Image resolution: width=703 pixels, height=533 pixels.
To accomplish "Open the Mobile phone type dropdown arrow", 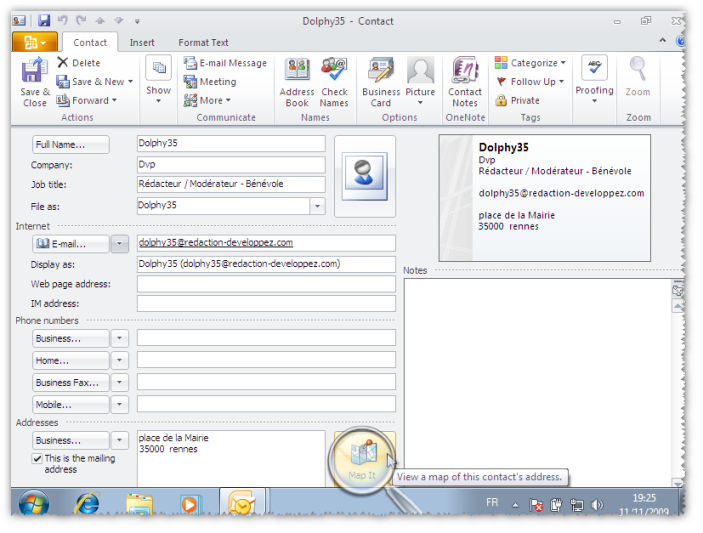I will coord(119,405).
